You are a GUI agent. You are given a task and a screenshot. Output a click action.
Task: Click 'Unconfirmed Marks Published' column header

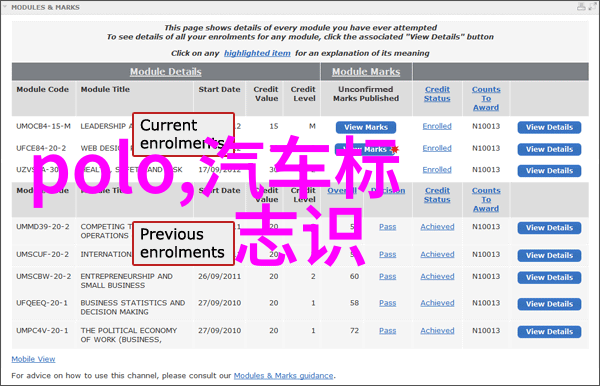coord(366,94)
